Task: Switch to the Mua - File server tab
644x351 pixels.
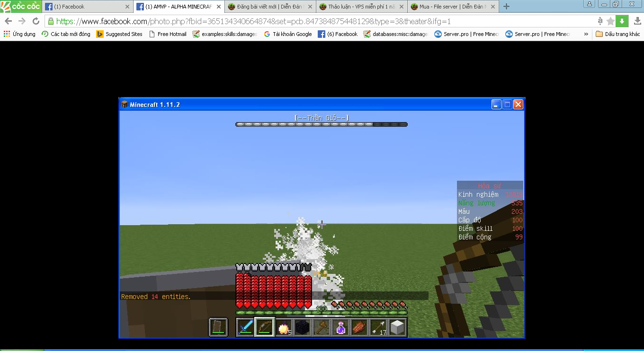Action: (454, 7)
